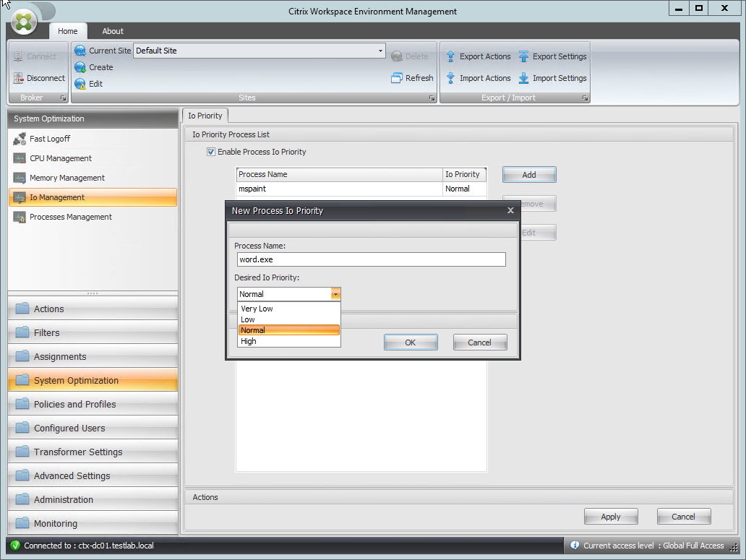Click the Assignments folder icon
The height and width of the screenshot is (560, 746).
(x=22, y=356)
